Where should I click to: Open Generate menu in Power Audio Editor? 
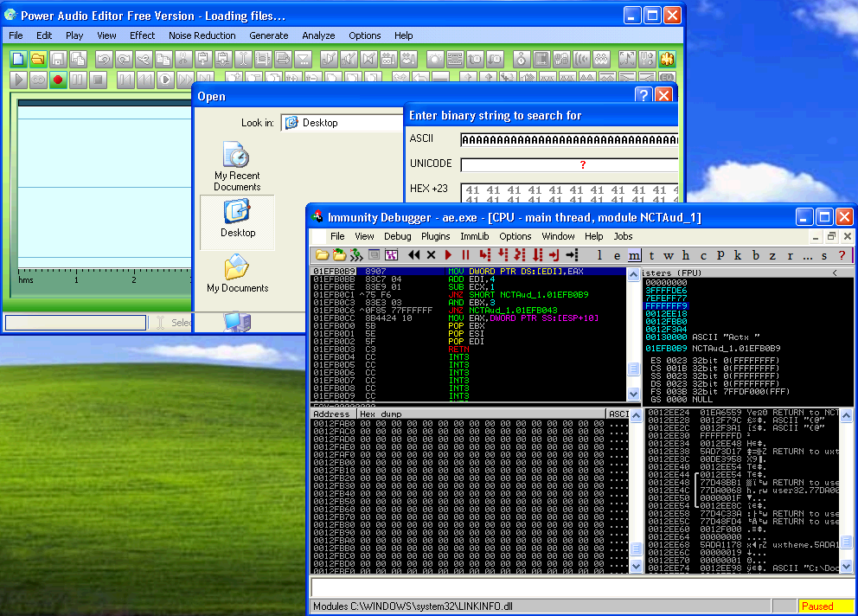[269, 35]
